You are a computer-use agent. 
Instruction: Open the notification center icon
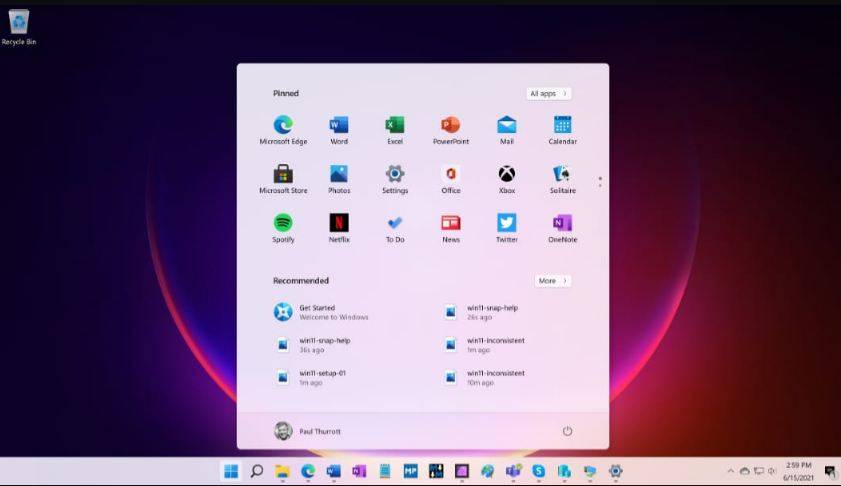(x=829, y=472)
